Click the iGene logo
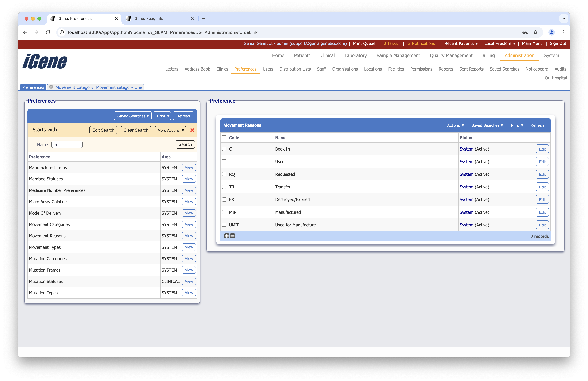 (45, 62)
